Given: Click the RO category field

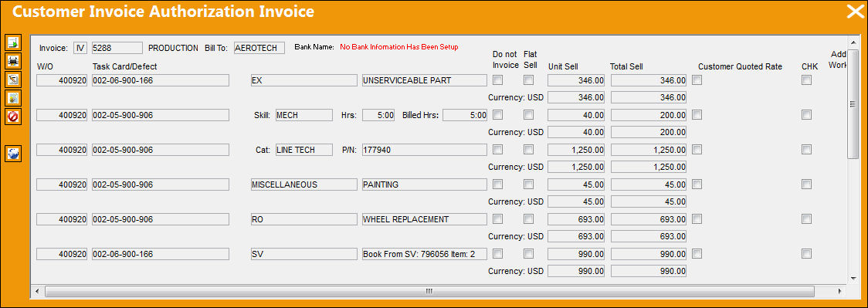Looking at the screenshot, I should [x=303, y=219].
